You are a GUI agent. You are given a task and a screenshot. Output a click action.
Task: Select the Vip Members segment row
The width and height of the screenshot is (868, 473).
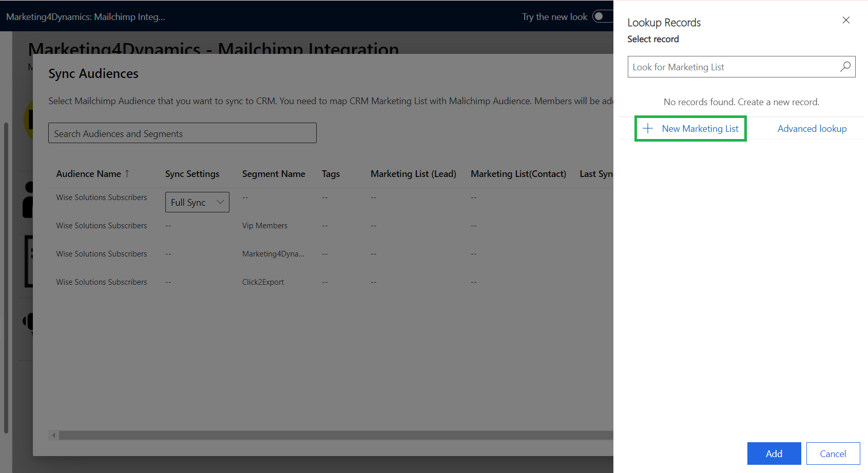click(265, 226)
